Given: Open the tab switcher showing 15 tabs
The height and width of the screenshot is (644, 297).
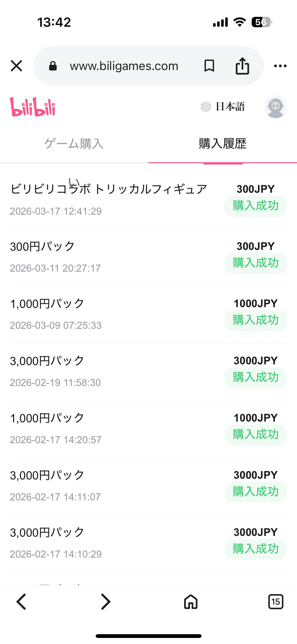Looking at the screenshot, I should click(x=276, y=602).
